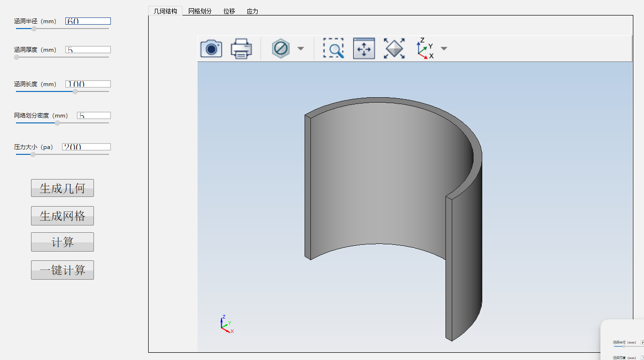Screen dimensions: 644x360
Task: Click the zoom extents diamond icon
Action: [x=394, y=49]
